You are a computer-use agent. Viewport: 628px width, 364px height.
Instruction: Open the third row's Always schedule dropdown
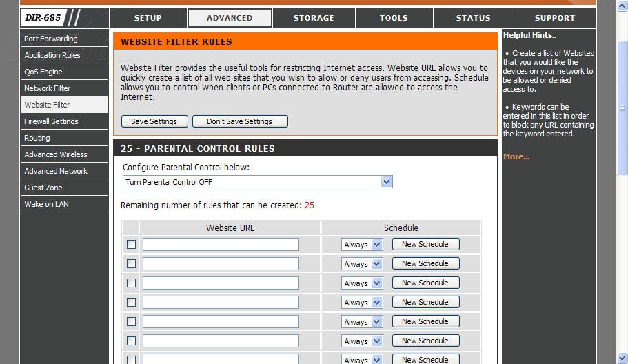point(362,283)
